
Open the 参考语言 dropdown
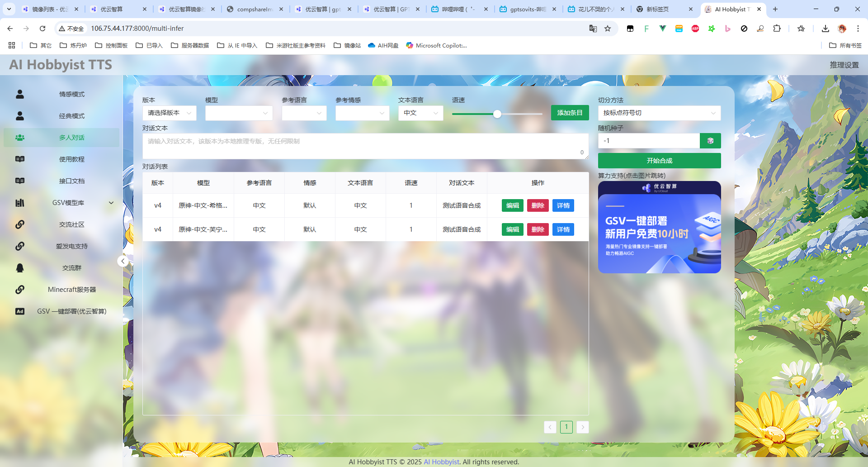304,113
